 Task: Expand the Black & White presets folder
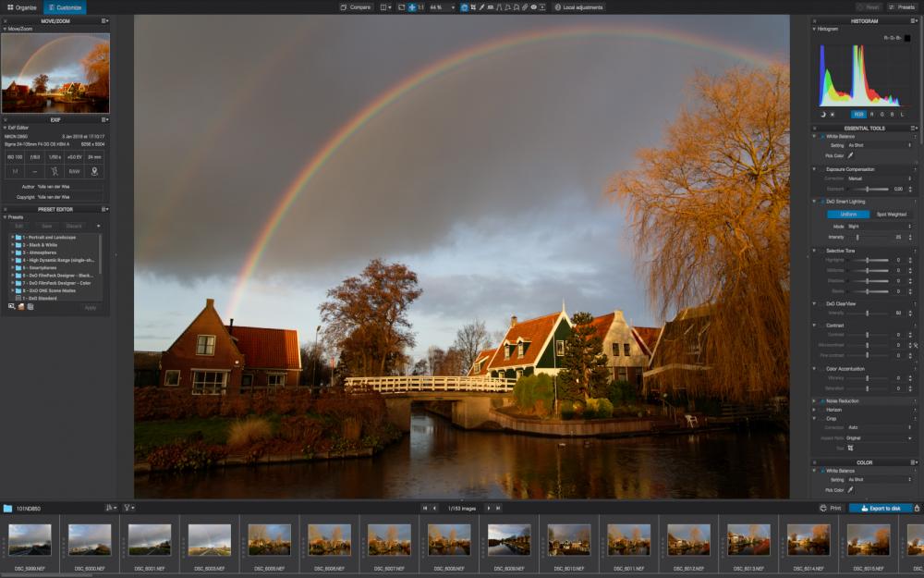point(13,245)
